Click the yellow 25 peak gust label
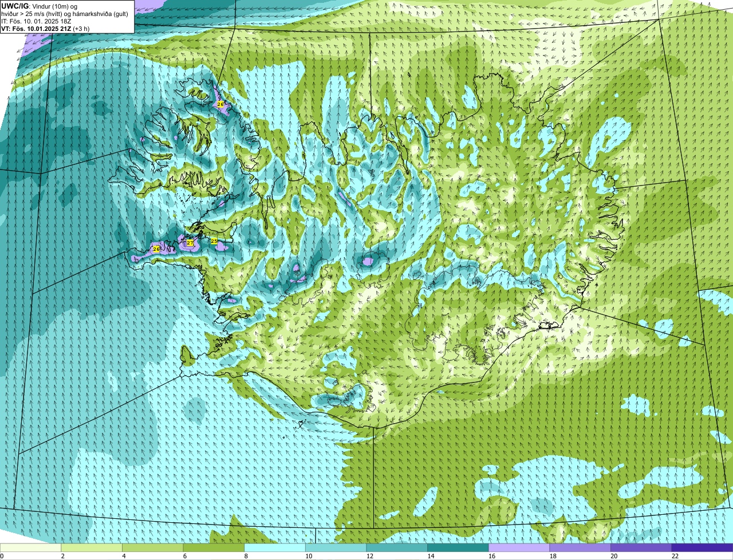 tap(214, 241)
